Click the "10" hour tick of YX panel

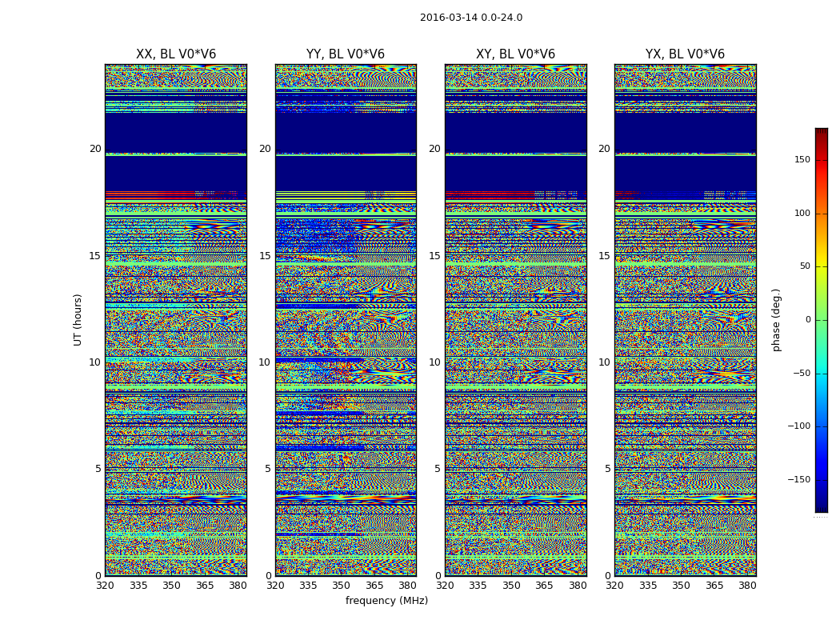click(604, 362)
